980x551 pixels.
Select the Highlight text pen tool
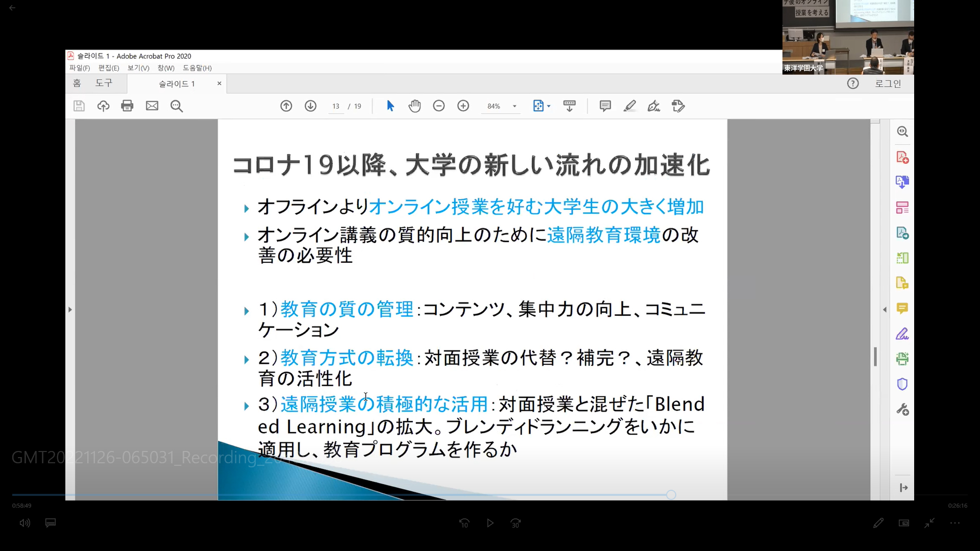click(x=629, y=106)
